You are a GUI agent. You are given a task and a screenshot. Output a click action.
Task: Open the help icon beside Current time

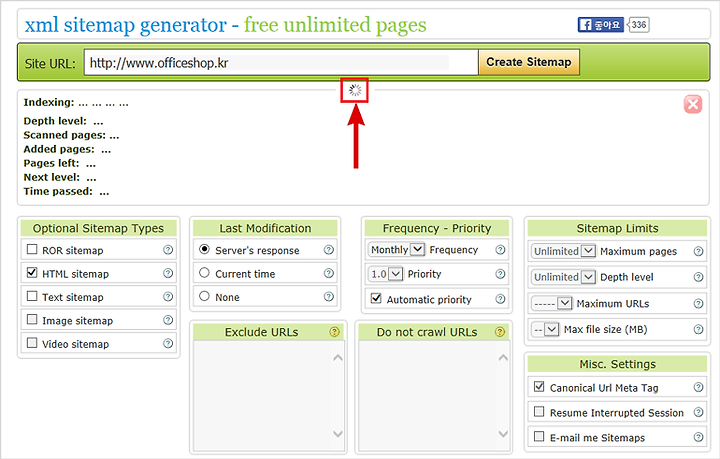point(329,273)
